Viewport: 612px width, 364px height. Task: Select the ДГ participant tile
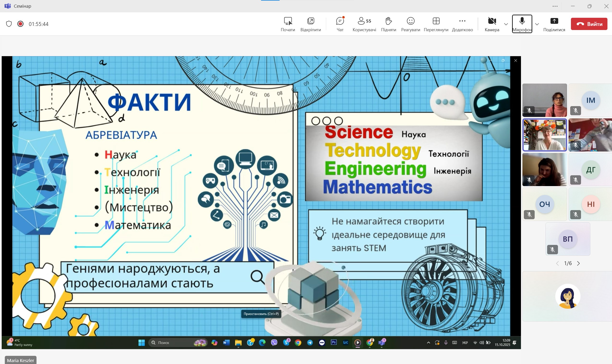tap(590, 170)
